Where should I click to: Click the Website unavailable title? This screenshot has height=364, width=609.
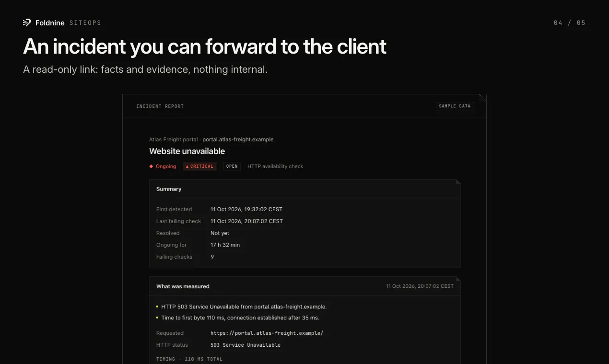(x=187, y=151)
